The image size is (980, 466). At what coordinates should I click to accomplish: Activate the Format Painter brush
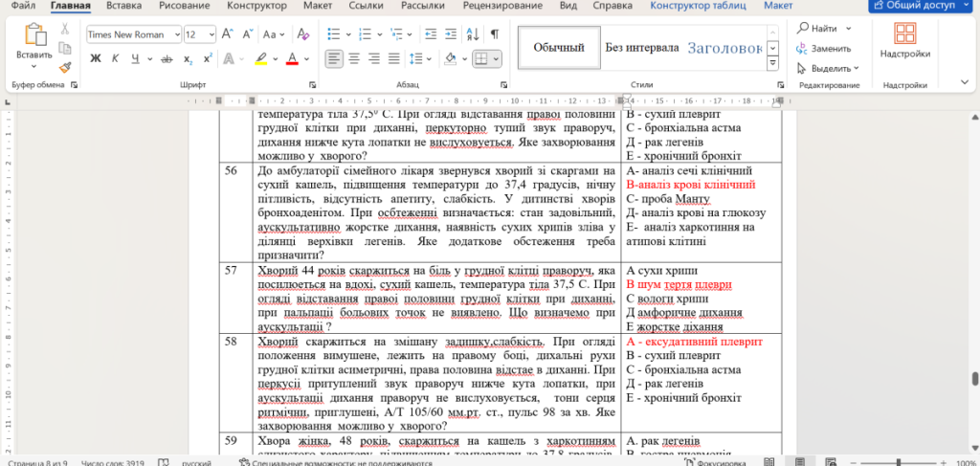[x=64, y=67]
